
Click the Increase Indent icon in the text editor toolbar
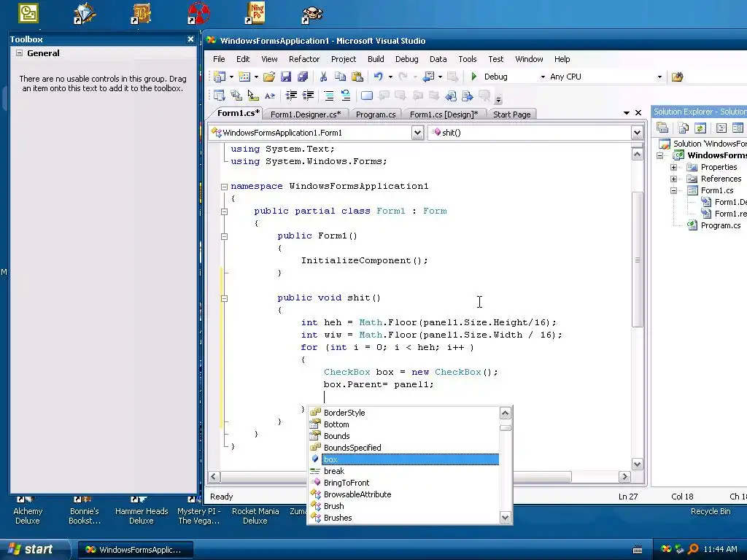(309, 96)
